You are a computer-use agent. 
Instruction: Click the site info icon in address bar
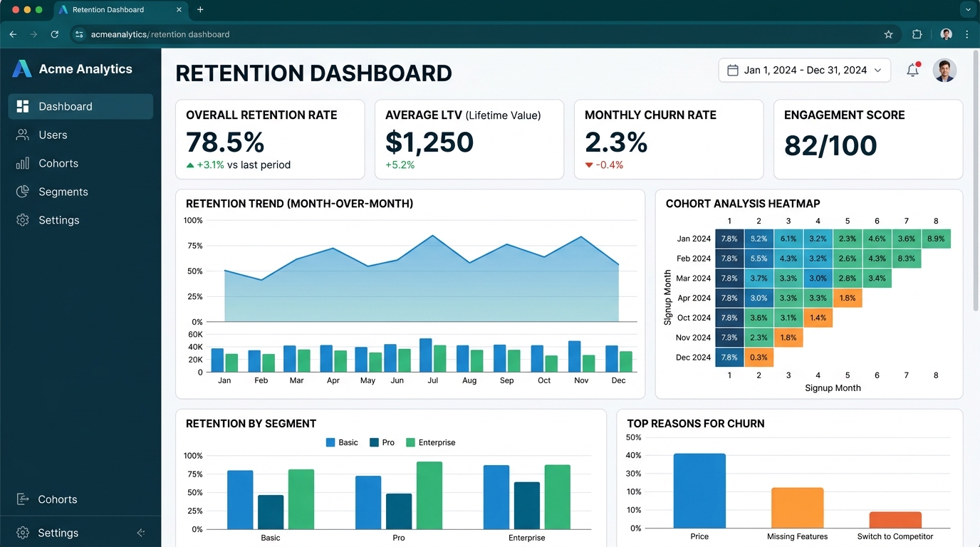pos(79,34)
